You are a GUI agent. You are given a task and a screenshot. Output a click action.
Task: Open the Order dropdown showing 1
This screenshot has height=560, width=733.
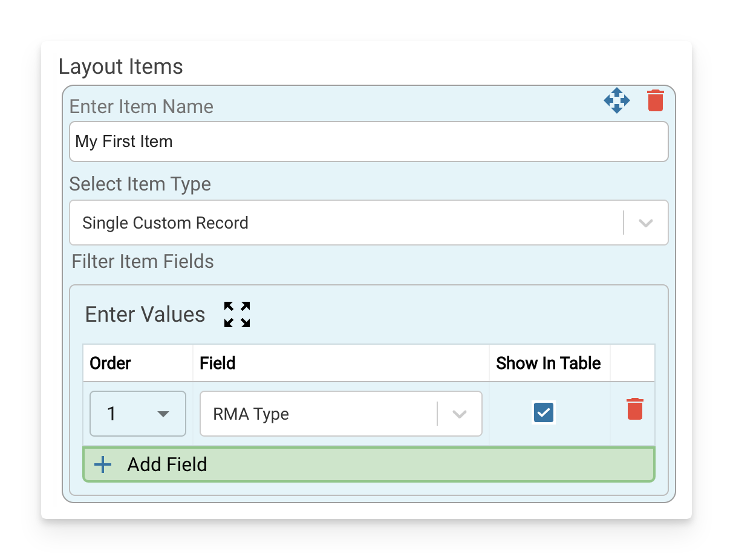tap(137, 414)
